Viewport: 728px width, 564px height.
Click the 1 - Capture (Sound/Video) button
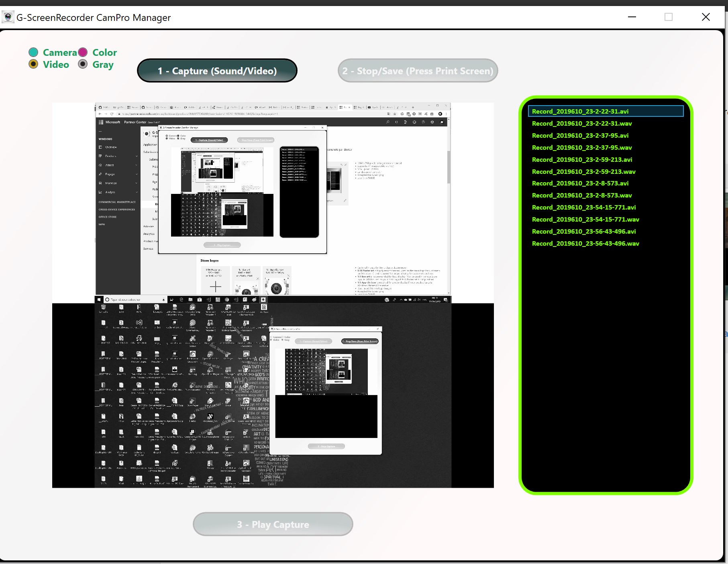pos(217,70)
